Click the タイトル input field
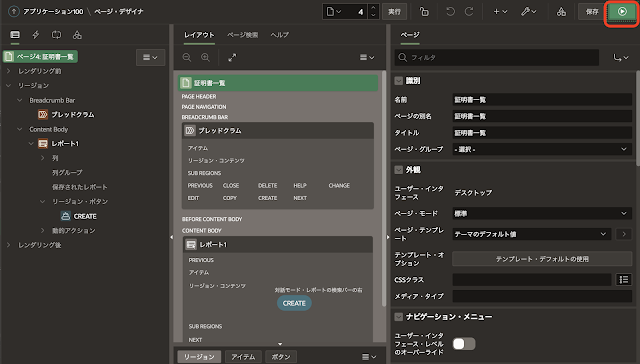 tap(542, 133)
